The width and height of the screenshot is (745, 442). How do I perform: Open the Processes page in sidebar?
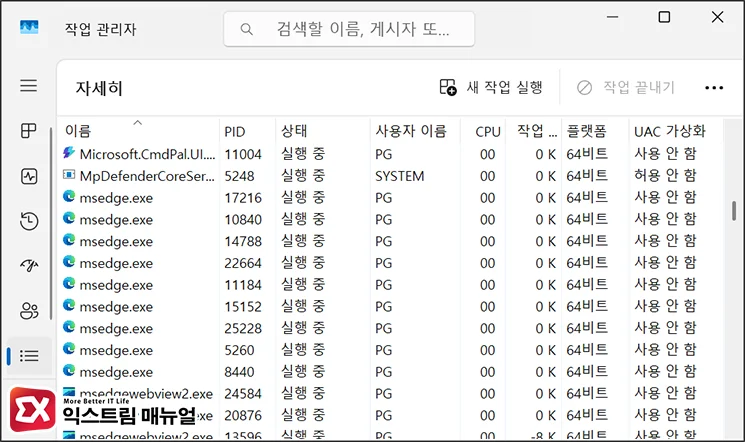[29, 131]
